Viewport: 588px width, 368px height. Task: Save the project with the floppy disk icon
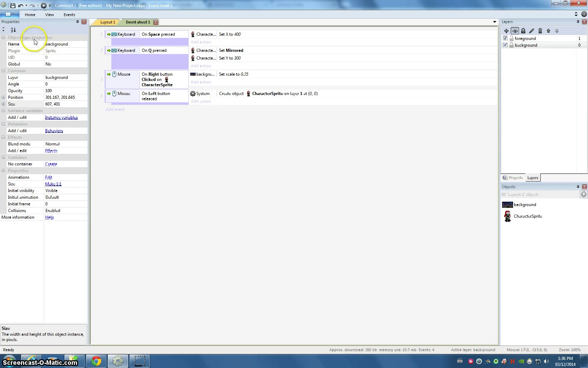(x=13, y=5)
